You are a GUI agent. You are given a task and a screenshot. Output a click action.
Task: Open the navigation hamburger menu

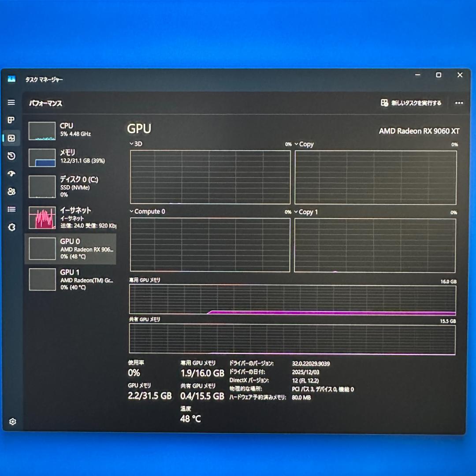pos(11,102)
